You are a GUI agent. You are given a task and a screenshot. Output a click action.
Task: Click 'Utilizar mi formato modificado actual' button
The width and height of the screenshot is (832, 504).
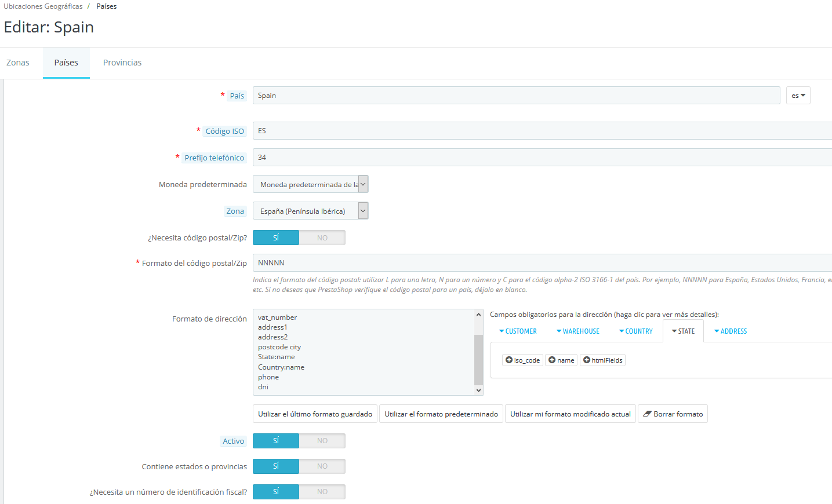(x=571, y=414)
